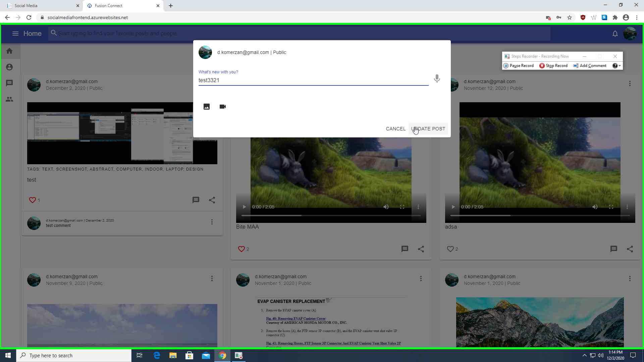
Task: Go back in browser history
Action: click(x=7, y=17)
